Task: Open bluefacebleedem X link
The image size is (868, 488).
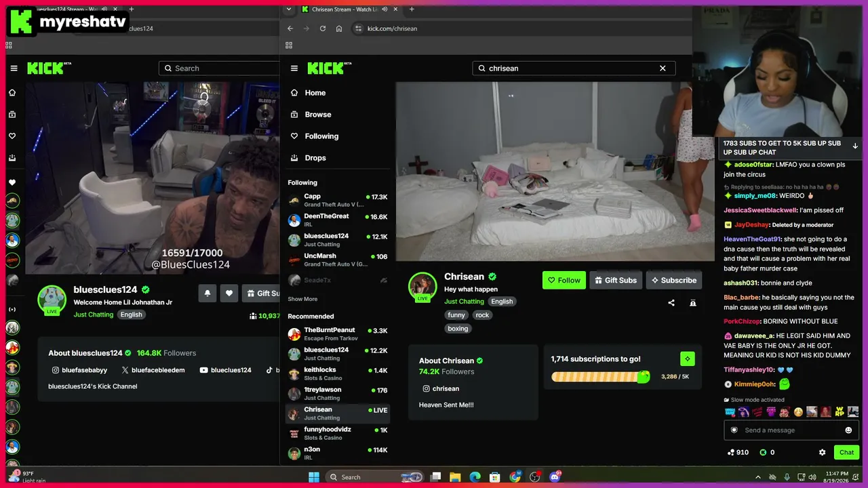Action: click(153, 370)
